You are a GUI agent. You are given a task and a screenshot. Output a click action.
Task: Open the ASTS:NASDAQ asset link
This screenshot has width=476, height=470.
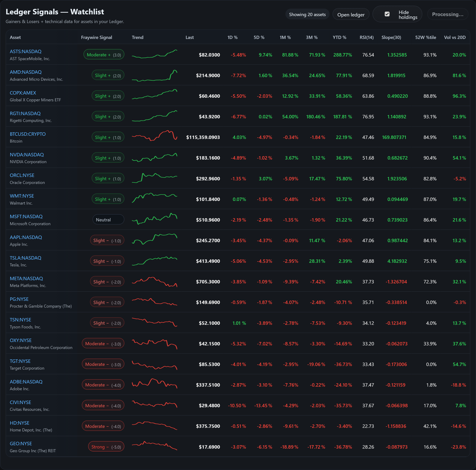26,51
